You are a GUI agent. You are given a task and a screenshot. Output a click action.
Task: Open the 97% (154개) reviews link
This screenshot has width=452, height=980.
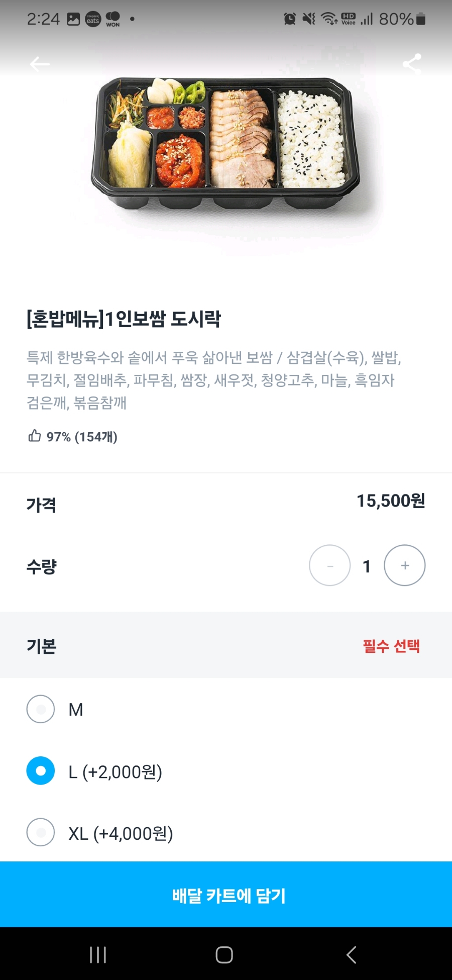coord(82,437)
